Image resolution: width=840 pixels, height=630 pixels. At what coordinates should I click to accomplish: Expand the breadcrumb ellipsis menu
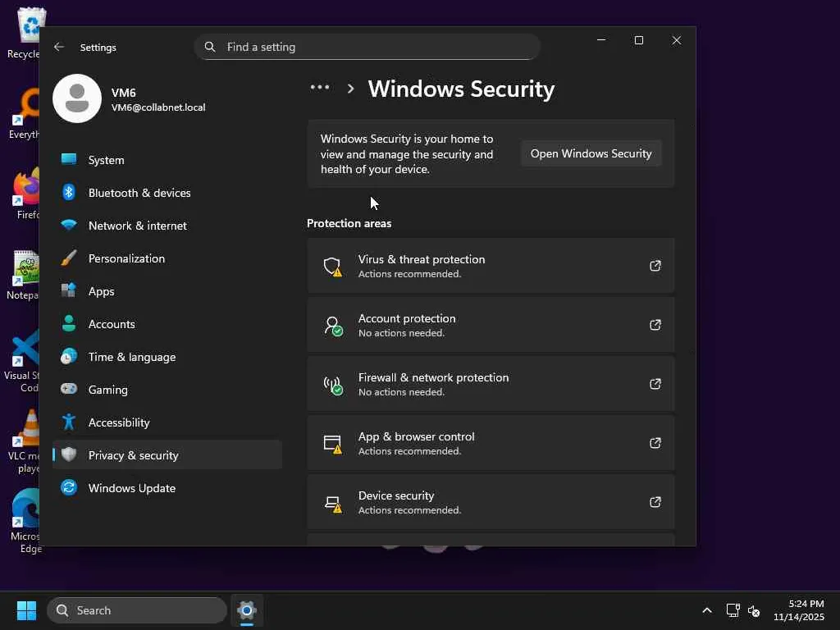pos(320,87)
